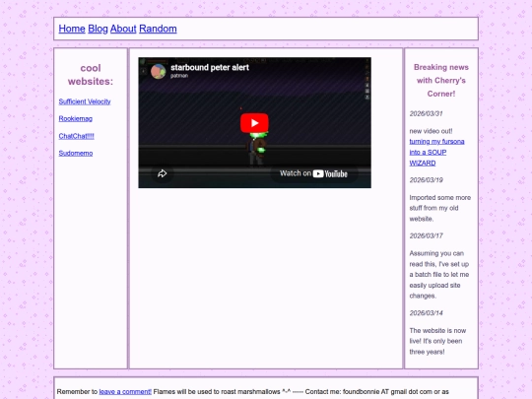
Task: Click 'The website is now live!' text
Action: 437,341
